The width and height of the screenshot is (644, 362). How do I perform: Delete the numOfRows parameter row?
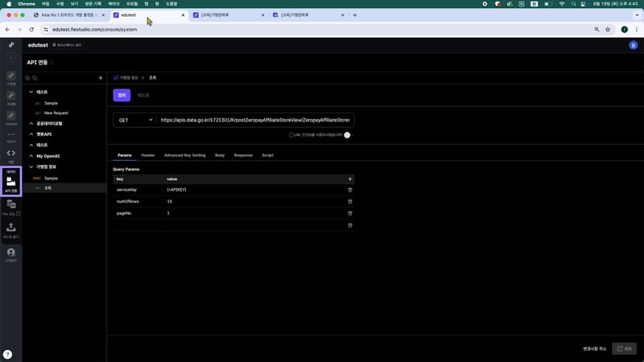[349, 201]
